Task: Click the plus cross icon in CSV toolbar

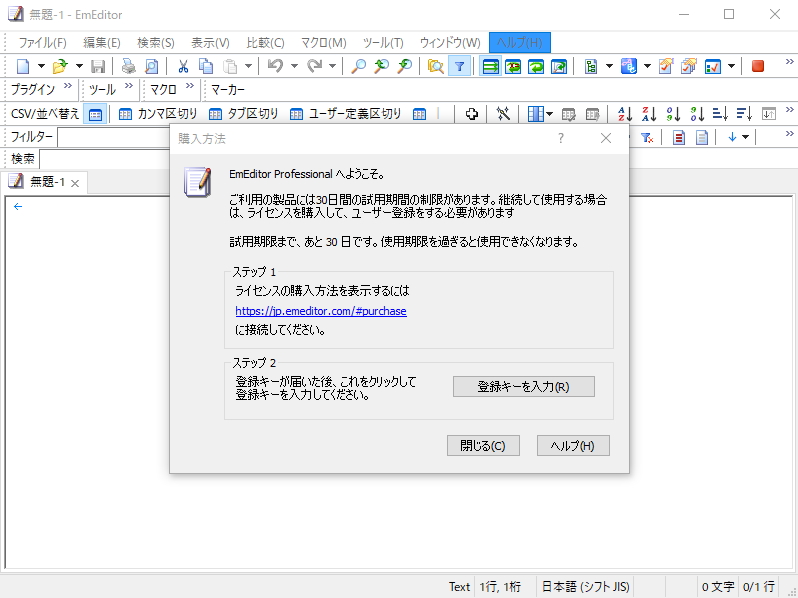Action: (x=472, y=114)
